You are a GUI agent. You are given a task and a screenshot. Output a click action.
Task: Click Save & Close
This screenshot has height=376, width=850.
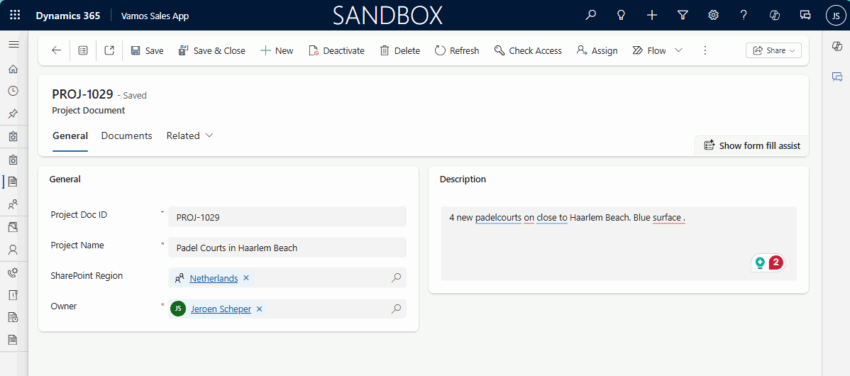(212, 50)
